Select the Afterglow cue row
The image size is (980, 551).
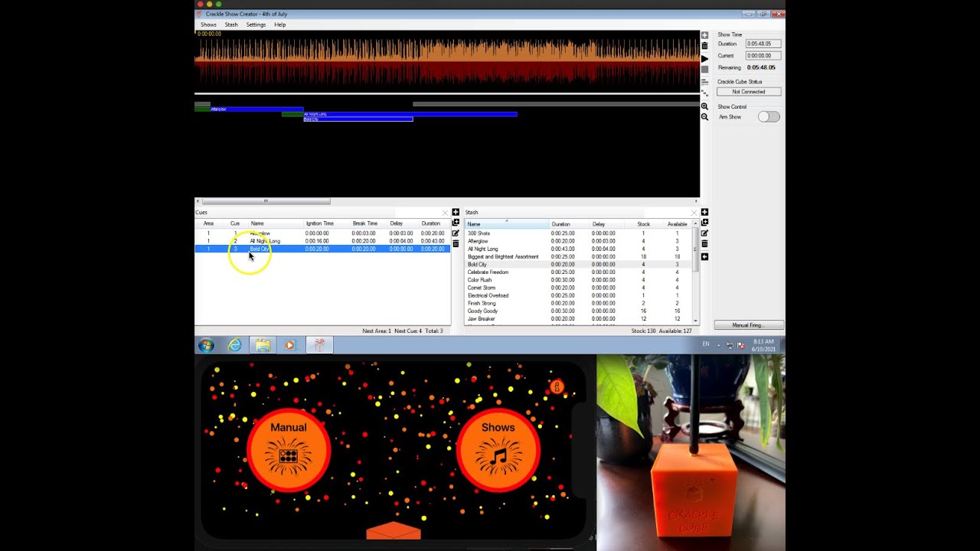point(322,233)
